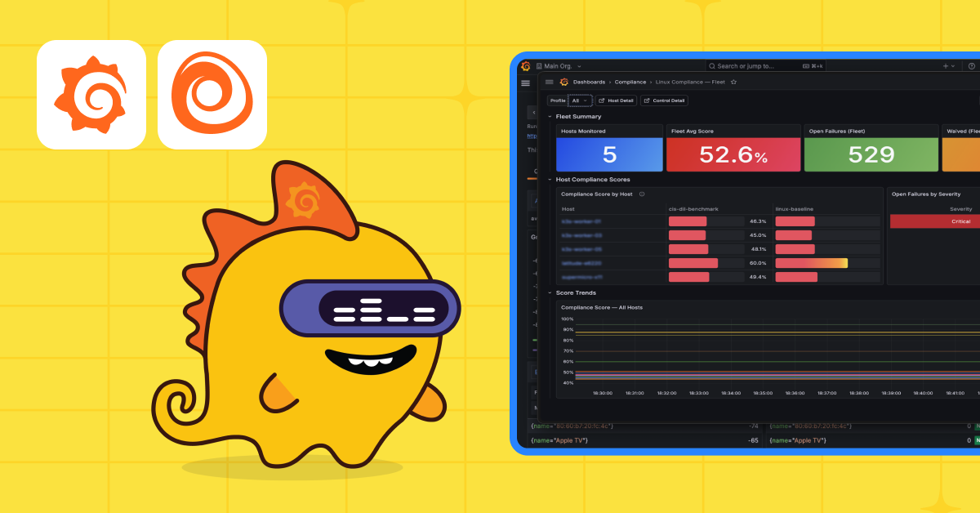Screen dimensions: 980x513
Task: Click the yellow-gradient linux-baseline gauge bar
Action: [811, 263]
